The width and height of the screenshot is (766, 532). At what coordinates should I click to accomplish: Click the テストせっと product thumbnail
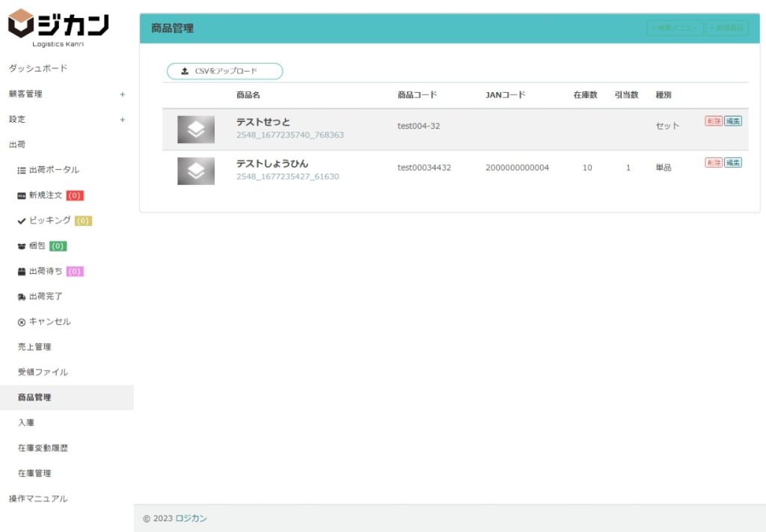tap(196, 129)
